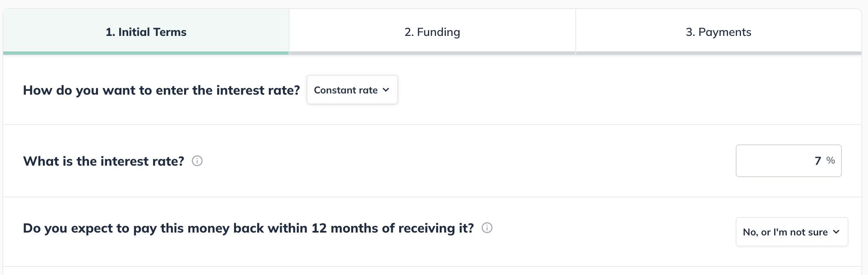868x275 pixels.
Task: Click "How do you want to enter" question text
Action: point(161,90)
